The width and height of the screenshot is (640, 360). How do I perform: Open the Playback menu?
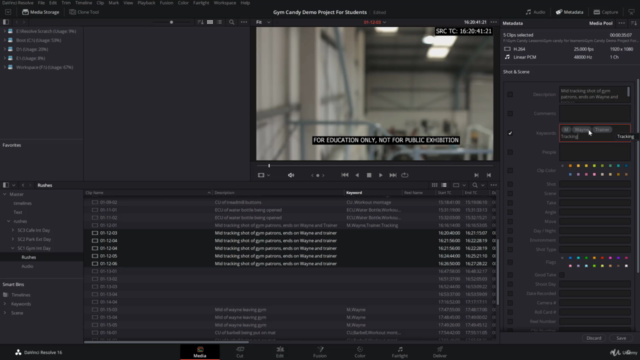[146, 3]
